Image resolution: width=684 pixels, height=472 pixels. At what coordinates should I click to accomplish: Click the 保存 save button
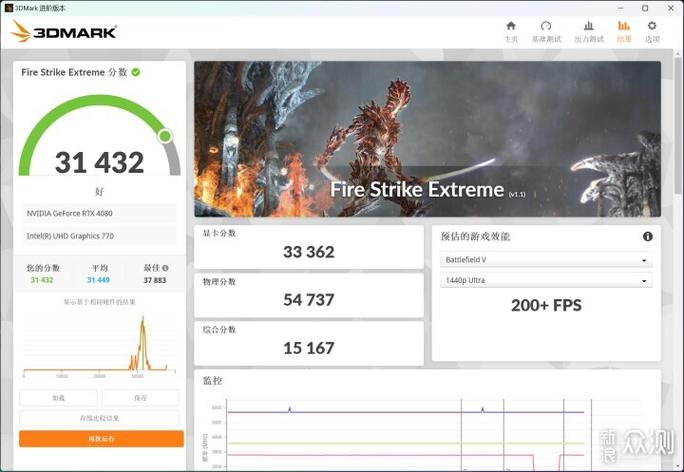coord(140,398)
